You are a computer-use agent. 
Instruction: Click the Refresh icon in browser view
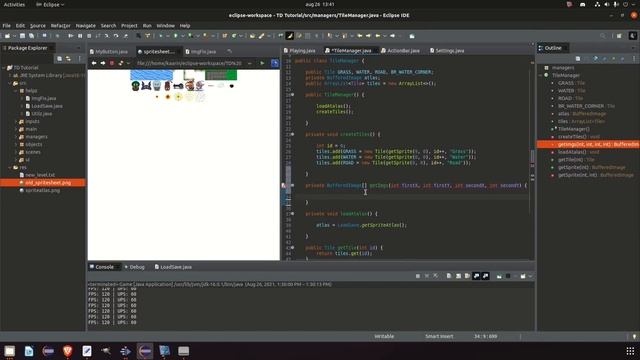coord(121,63)
